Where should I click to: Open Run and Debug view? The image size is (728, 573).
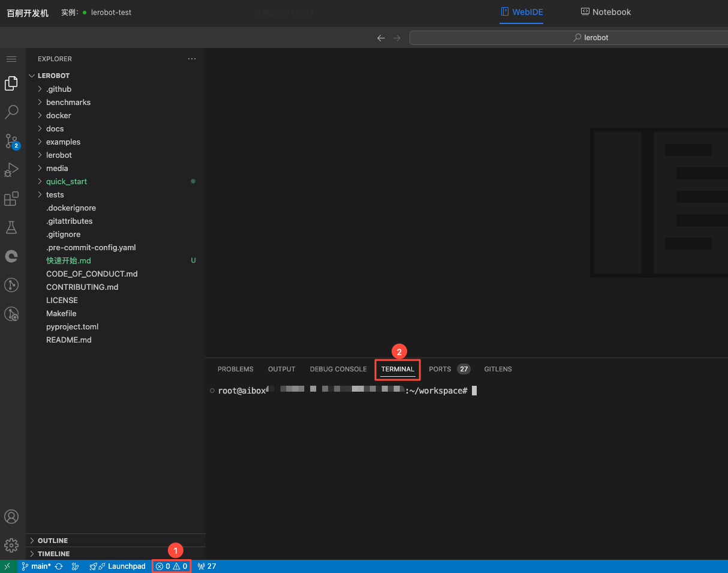point(11,170)
